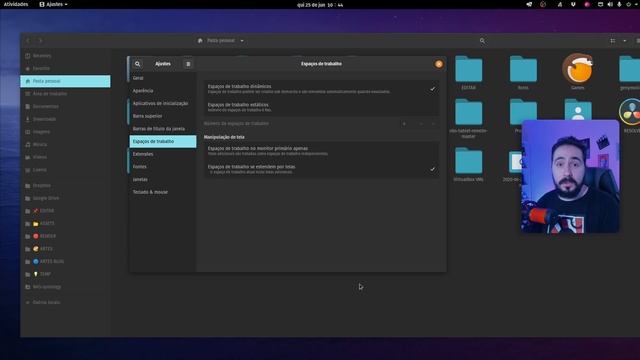Open the hamburger menu beside Ajustes title
This screenshot has height=360, width=640.
click(x=188, y=64)
